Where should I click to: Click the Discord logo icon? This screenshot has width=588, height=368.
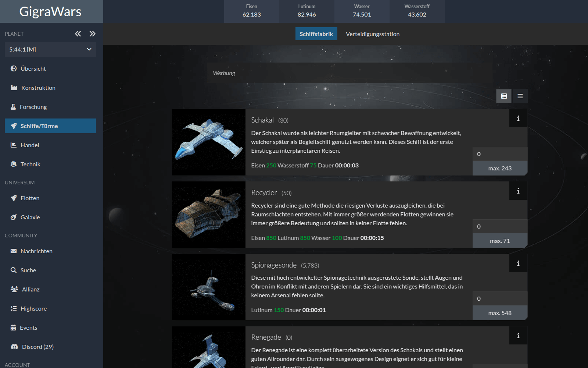[14, 347]
